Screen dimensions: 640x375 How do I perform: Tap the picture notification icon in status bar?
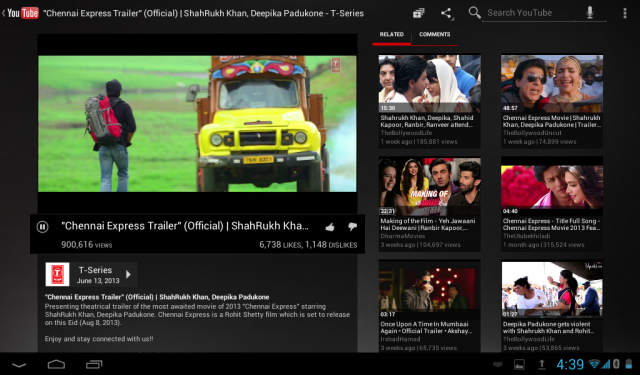[x=520, y=364]
